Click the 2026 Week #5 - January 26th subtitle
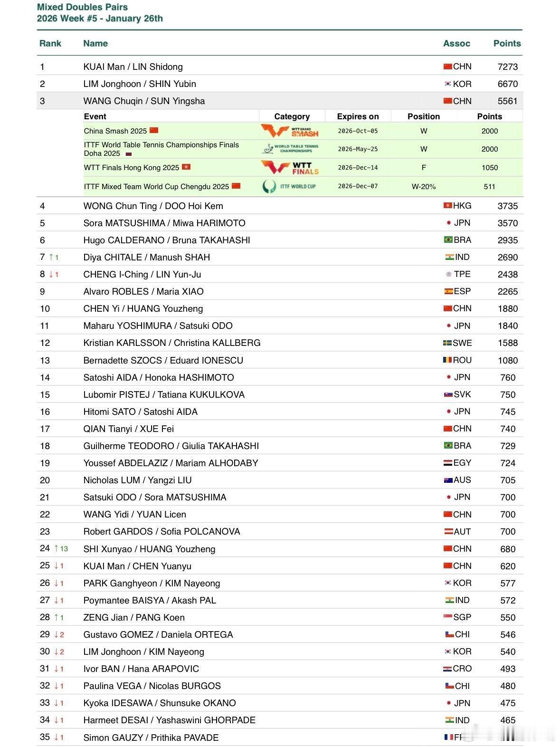The image size is (560, 747). 100,19
